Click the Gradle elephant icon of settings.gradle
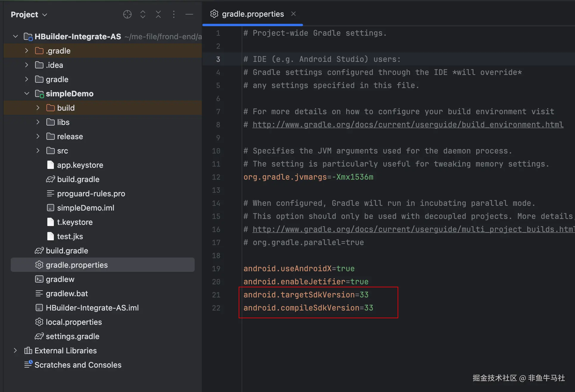Screen dimensions: 575x392 click(x=39, y=336)
